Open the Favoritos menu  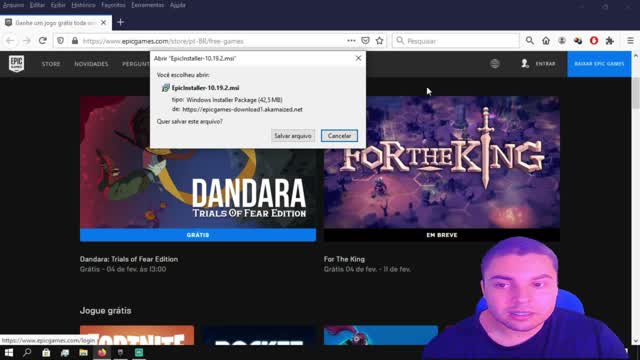(x=113, y=5)
